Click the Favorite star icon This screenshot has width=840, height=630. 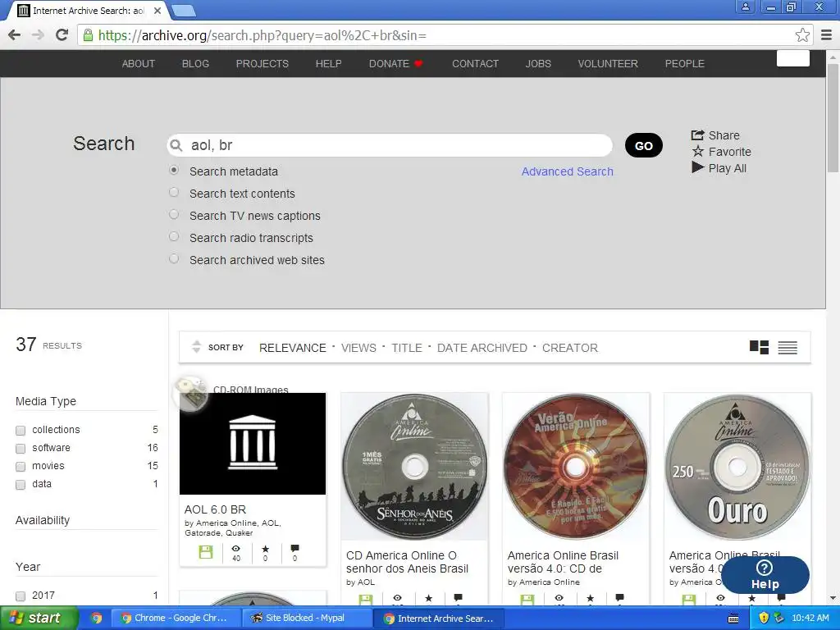697,152
